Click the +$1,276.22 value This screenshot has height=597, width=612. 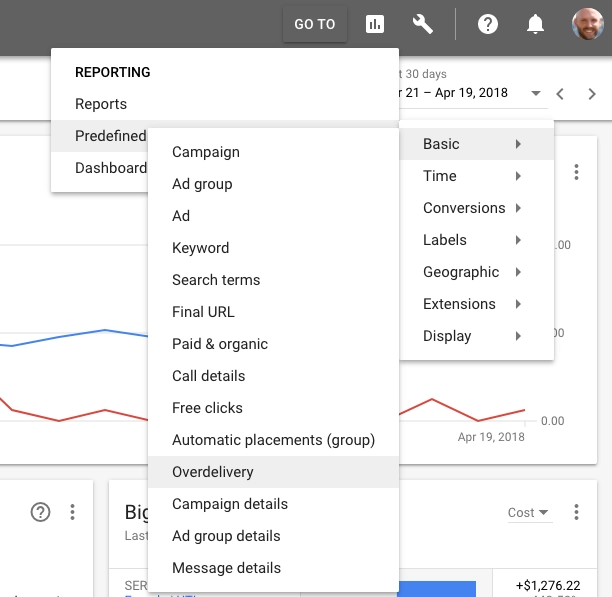(548, 585)
